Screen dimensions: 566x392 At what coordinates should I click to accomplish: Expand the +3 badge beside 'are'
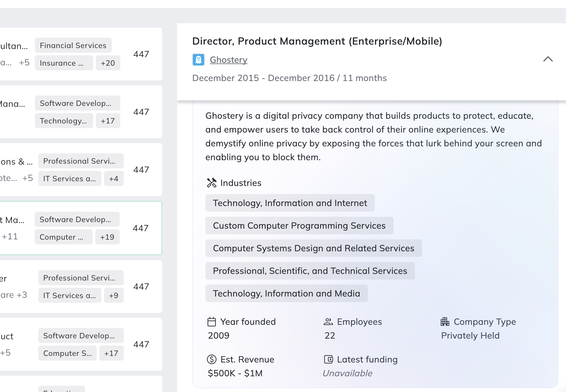pos(22,295)
